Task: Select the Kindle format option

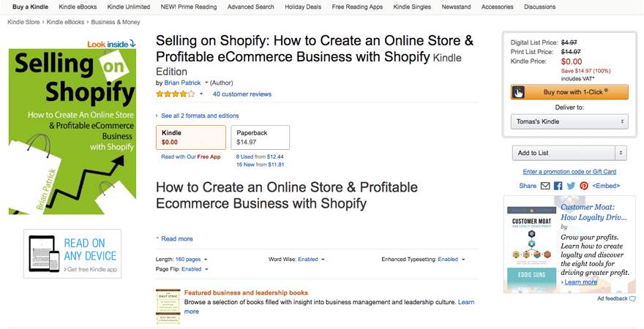Action: 190,137
